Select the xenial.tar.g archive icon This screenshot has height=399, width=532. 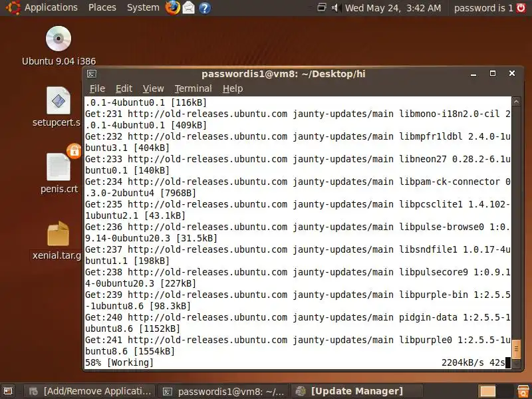[x=58, y=233]
